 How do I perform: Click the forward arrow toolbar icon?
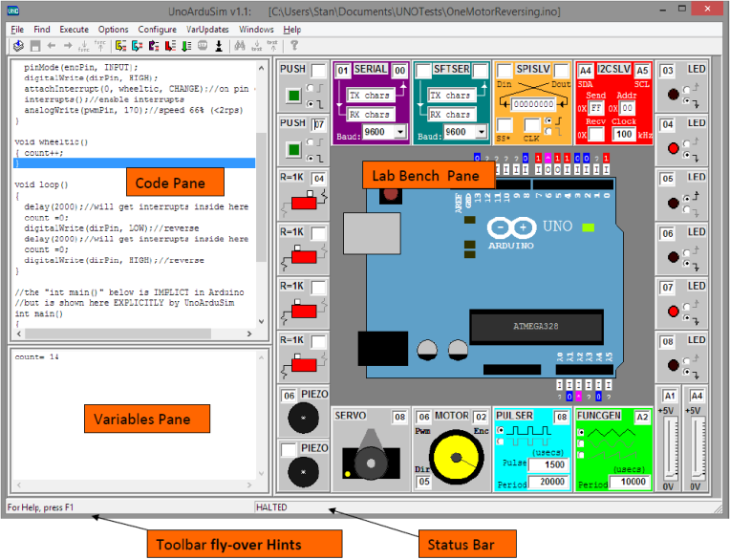(x=68, y=46)
